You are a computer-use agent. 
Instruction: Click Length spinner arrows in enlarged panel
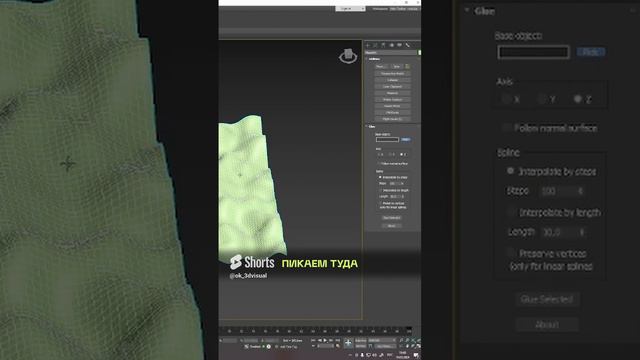[582, 232]
